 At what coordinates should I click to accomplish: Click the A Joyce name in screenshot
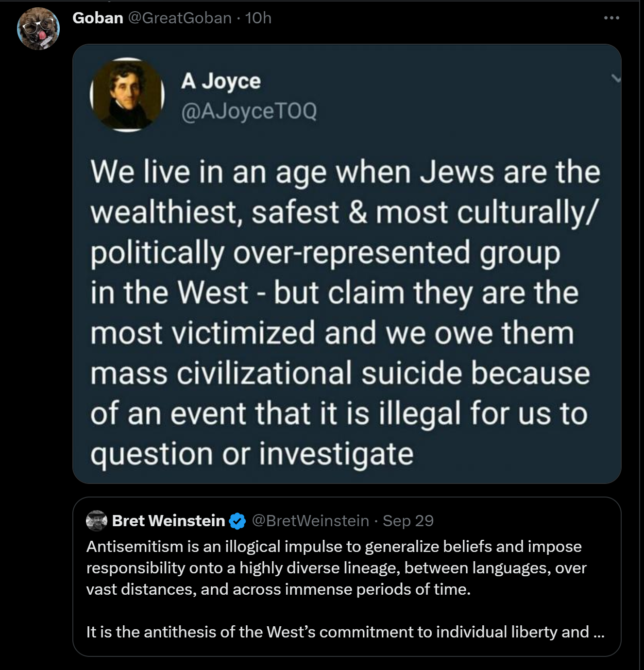(x=221, y=81)
